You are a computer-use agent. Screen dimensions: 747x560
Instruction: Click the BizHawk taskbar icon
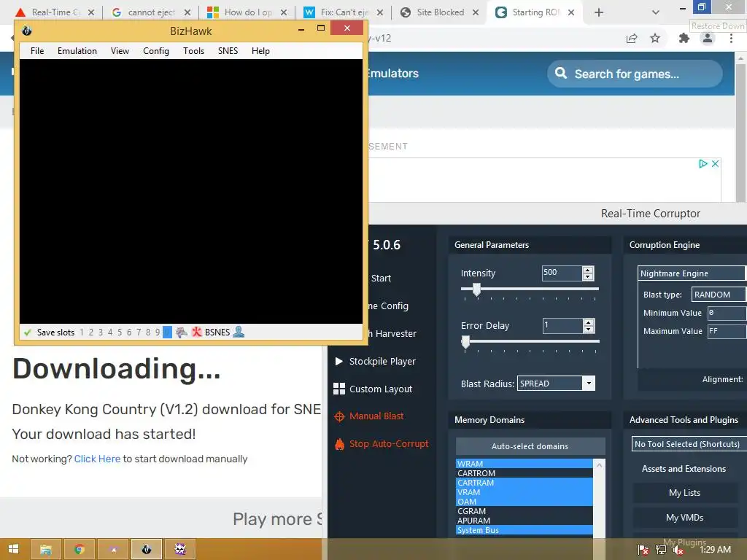click(146, 549)
